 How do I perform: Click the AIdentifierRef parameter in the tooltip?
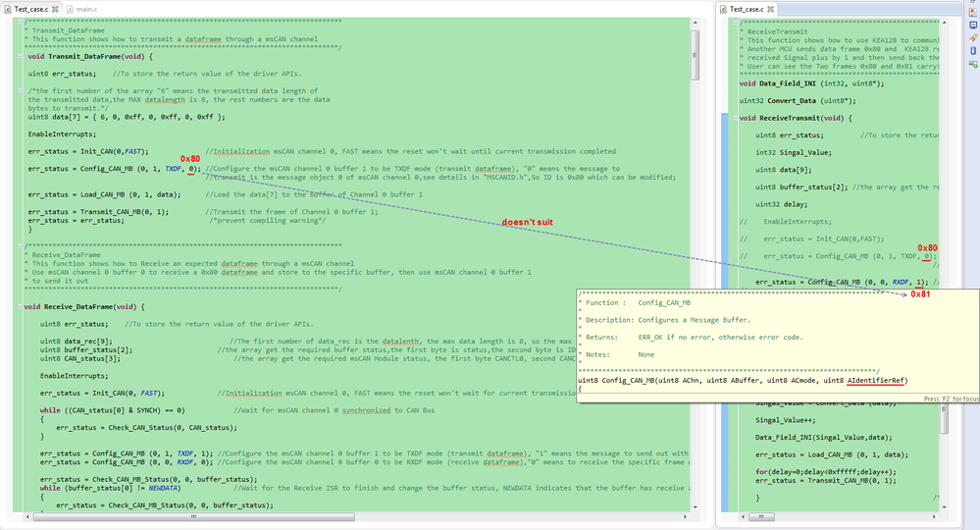(x=876, y=381)
